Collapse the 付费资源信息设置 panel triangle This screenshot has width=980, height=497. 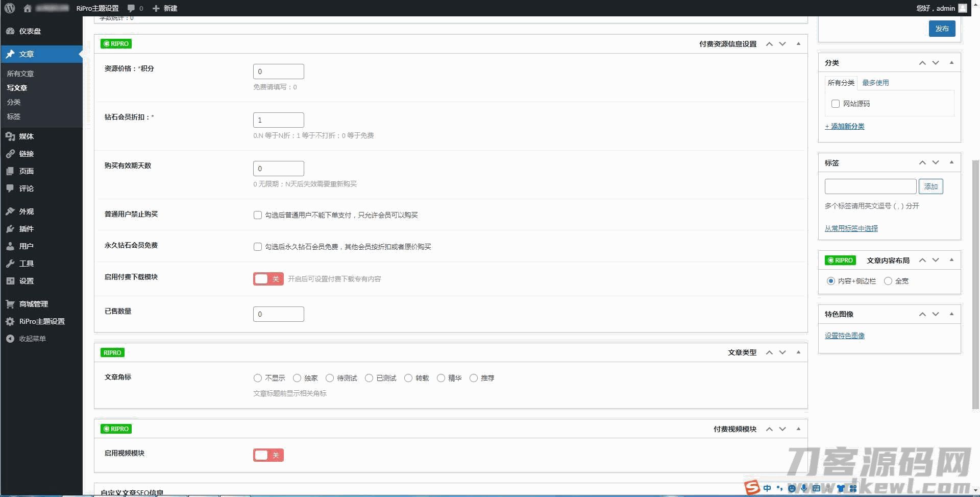[x=798, y=44]
